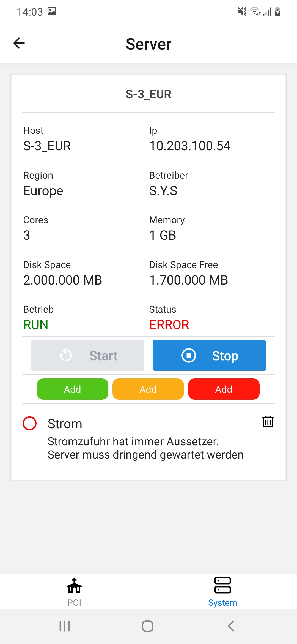Tap the stop circle icon
The height and width of the screenshot is (644, 297).
189,356
